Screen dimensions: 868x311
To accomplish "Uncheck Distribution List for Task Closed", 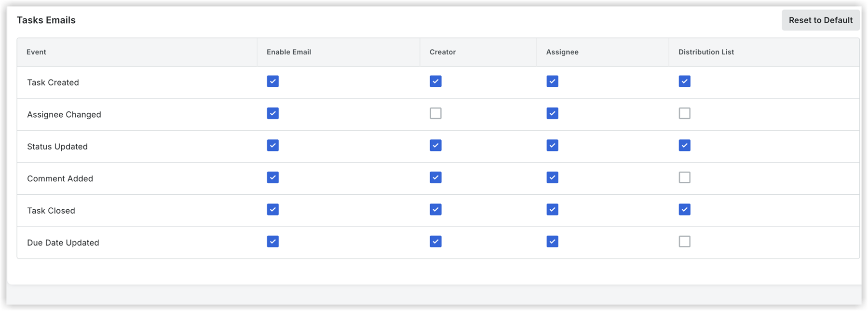I will (x=684, y=210).
